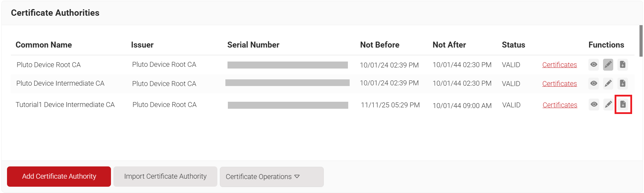Click the vertical scrollbar on the right edge
This screenshot has height=193, width=644.
641,41
